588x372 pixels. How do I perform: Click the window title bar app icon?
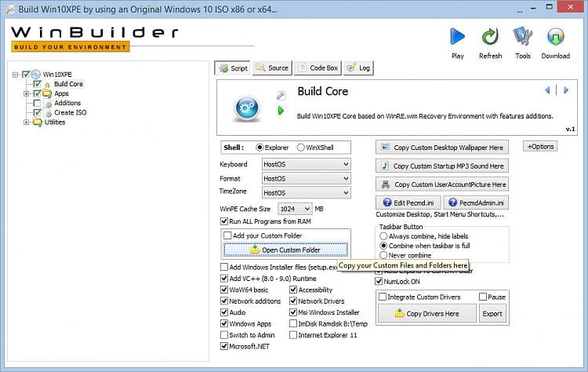(x=10, y=9)
